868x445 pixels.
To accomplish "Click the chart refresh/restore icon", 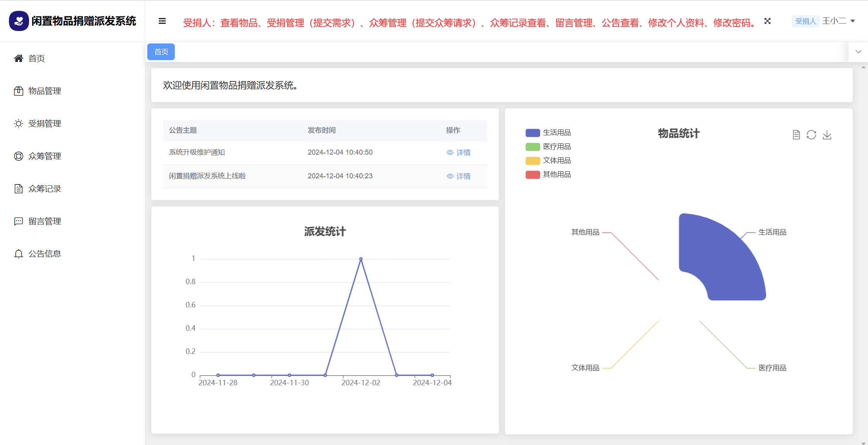I will pyautogui.click(x=811, y=135).
